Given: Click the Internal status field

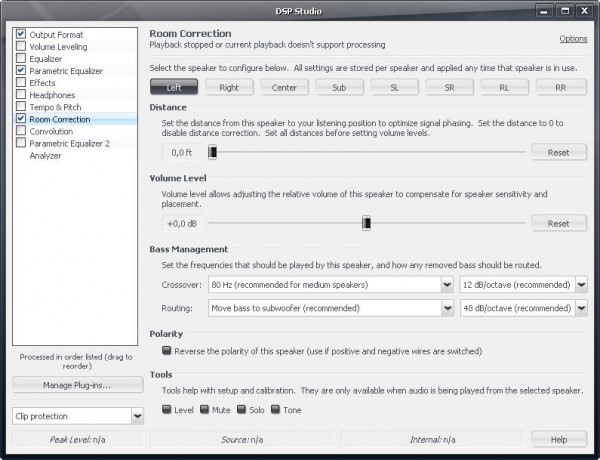Looking at the screenshot, I should [x=432, y=440].
